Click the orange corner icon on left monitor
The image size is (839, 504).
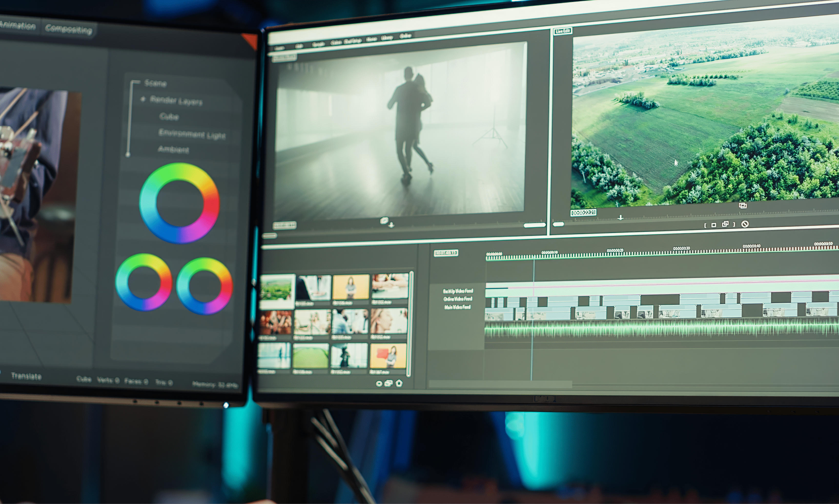[251, 41]
